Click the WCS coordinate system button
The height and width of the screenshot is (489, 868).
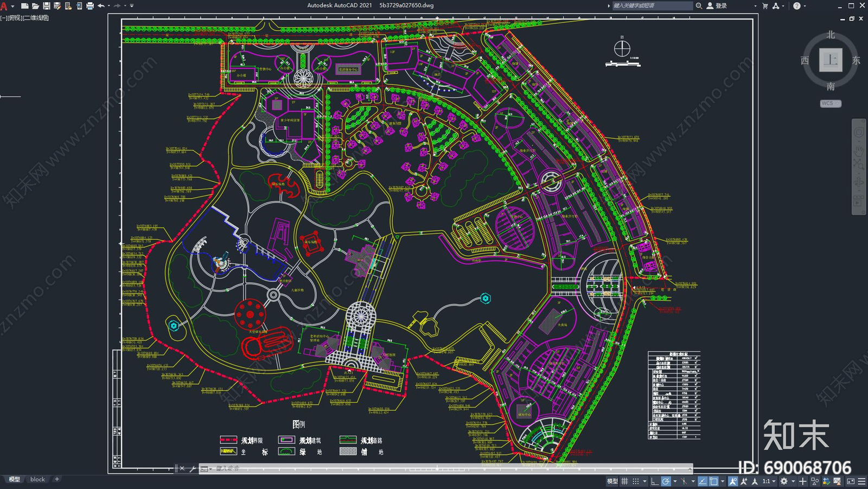(830, 104)
